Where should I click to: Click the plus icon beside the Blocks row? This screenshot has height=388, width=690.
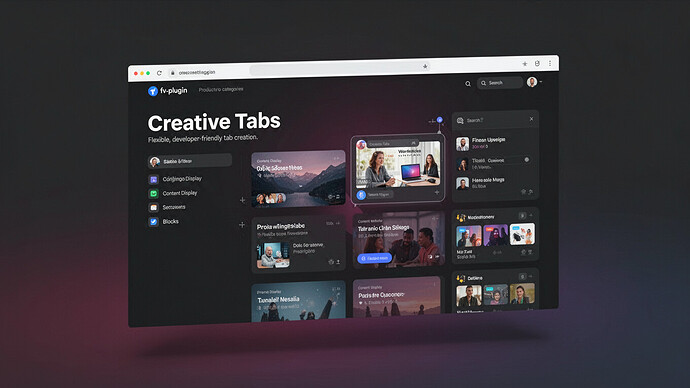(x=242, y=225)
